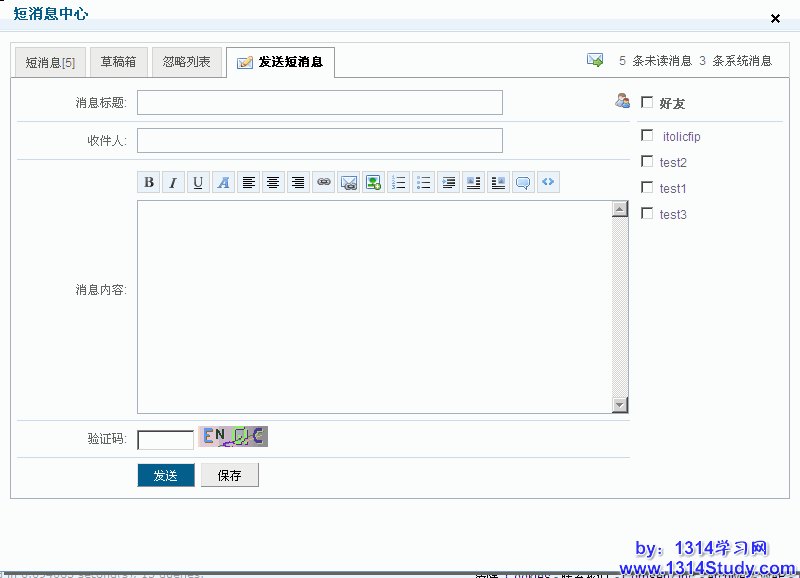The width and height of the screenshot is (800, 578).
Task: Toggle bold formatting in the editor
Action: click(149, 182)
